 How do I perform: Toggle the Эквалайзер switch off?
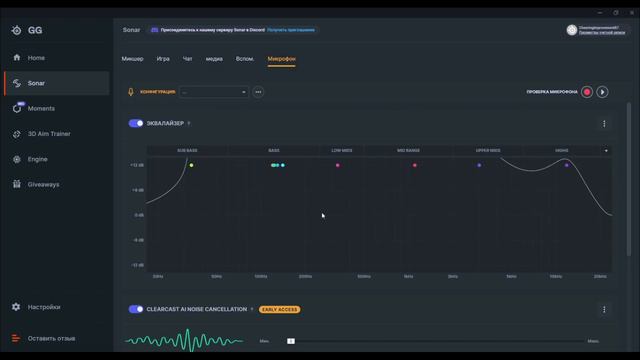136,123
